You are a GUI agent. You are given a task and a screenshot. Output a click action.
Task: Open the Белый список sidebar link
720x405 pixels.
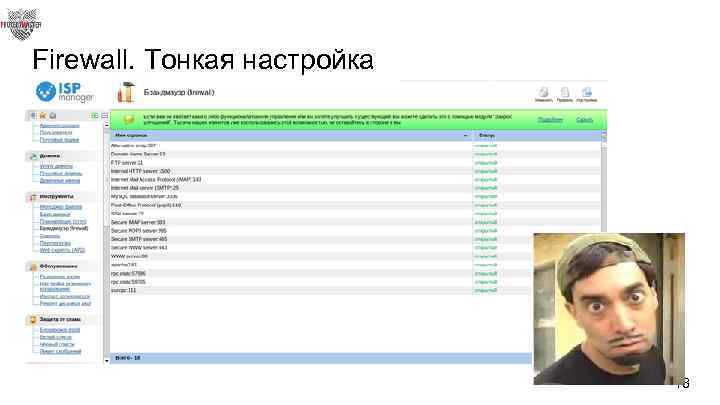coord(56,337)
